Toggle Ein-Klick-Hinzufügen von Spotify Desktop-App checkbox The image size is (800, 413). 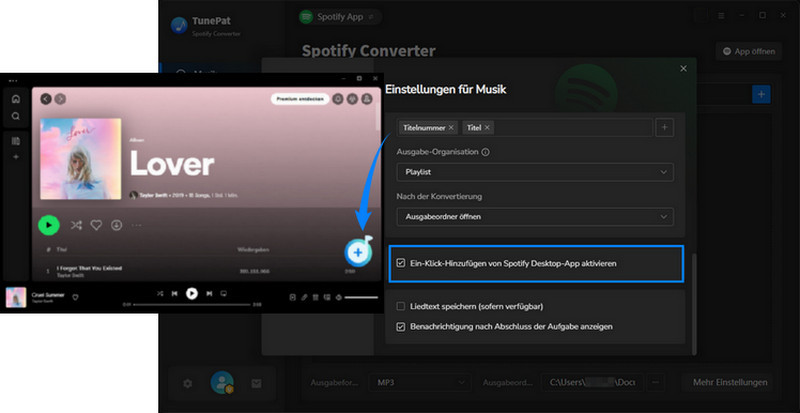click(x=401, y=264)
